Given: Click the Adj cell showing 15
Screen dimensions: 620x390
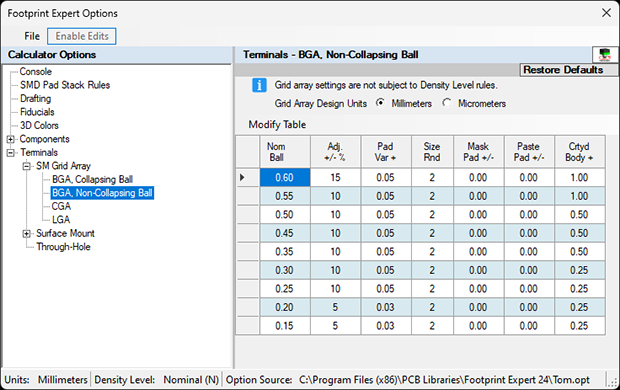Looking at the screenshot, I should tap(335, 178).
